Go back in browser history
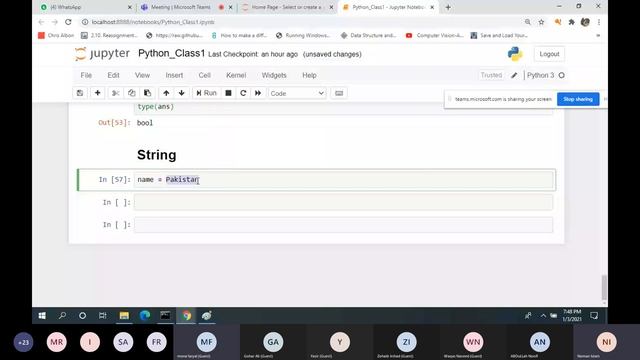 (x=41, y=22)
